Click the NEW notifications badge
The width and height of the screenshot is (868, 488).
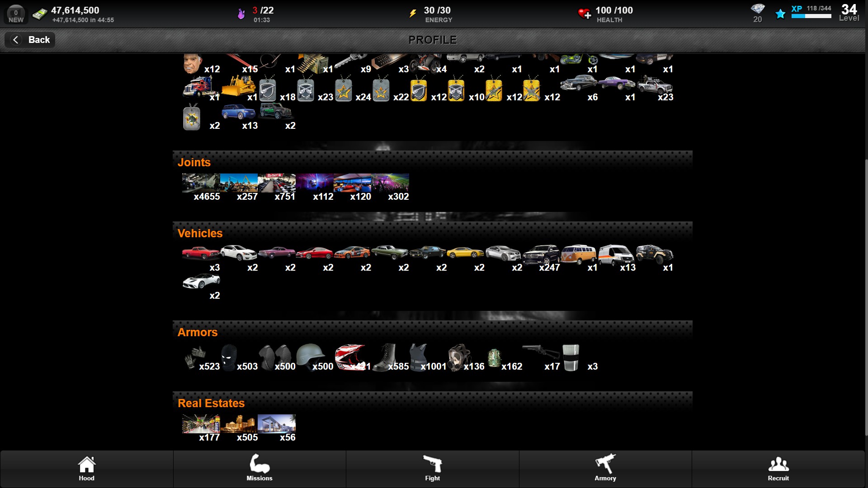point(16,14)
